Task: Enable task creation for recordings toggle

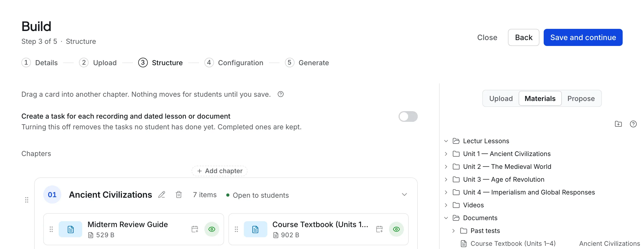Action: coord(408,116)
